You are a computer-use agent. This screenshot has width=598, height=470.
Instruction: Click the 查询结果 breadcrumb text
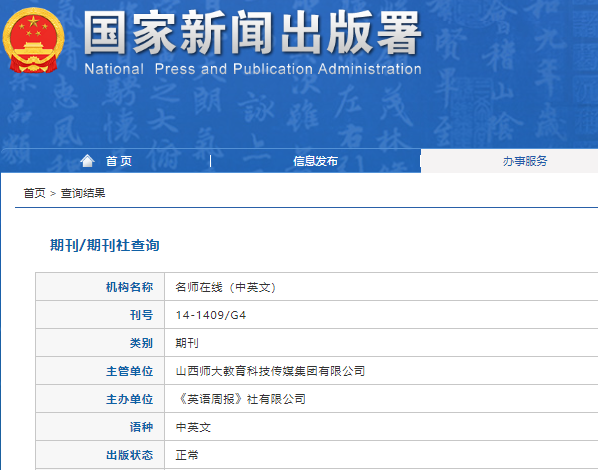pyautogui.click(x=83, y=193)
